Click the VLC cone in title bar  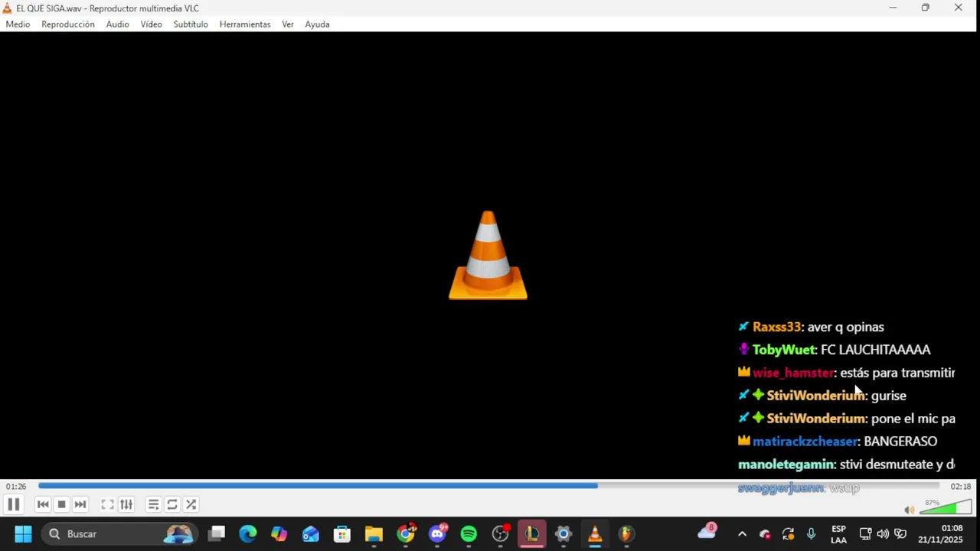[x=7, y=8]
